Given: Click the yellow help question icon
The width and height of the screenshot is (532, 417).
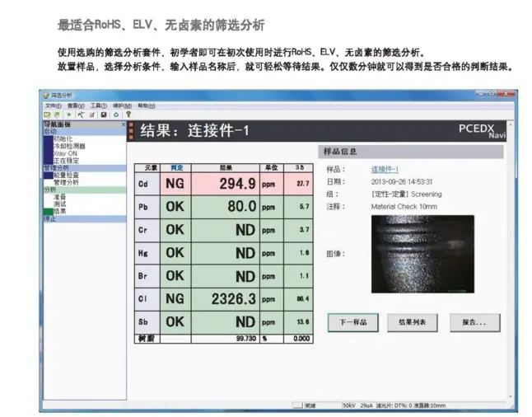Looking at the screenshot, I should [128, 115].
